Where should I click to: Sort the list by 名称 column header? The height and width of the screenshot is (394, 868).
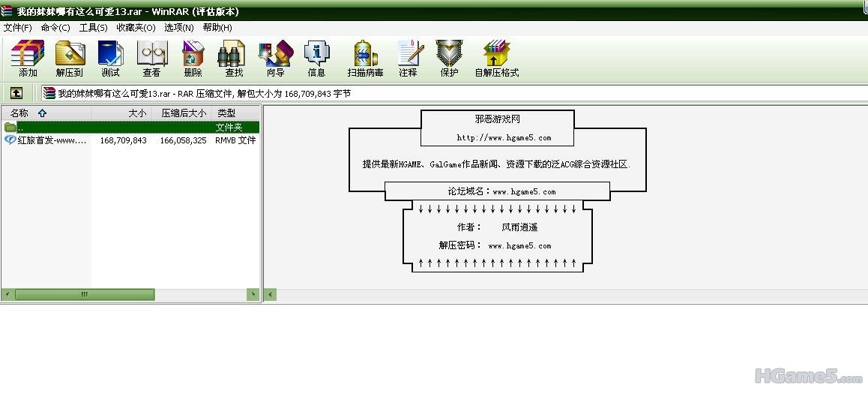[19, 113]
